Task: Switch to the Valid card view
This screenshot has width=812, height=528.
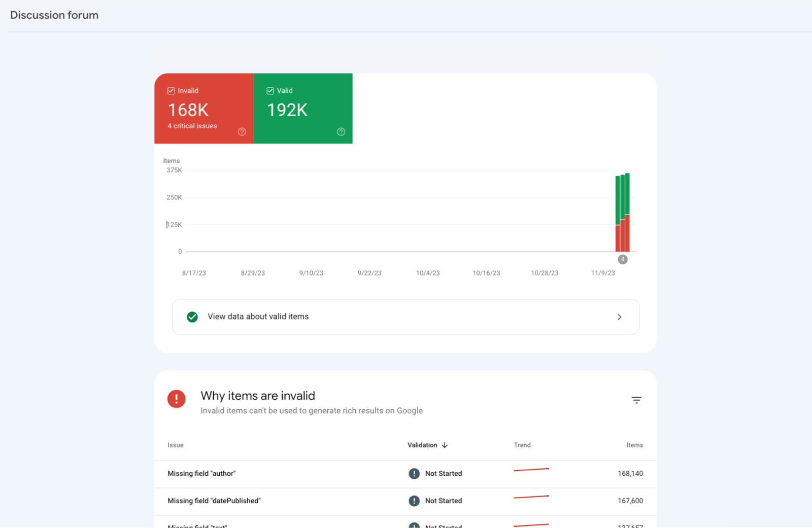Action: (302, 108)
